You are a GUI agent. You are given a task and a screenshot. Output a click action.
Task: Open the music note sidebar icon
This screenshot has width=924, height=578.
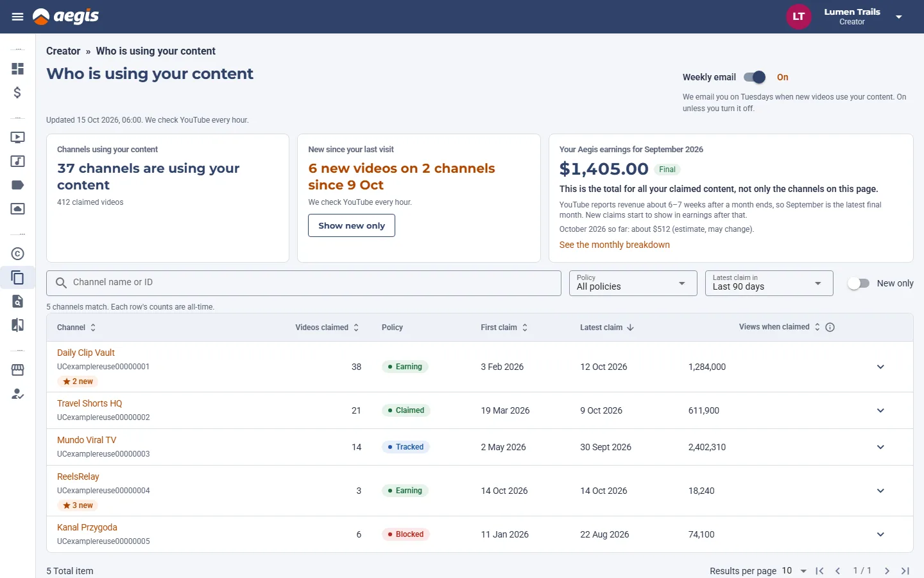coord(18,161)
